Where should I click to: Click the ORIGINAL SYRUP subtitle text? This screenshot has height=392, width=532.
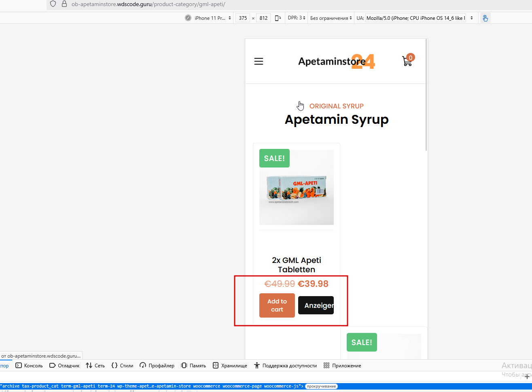click(337, 106)
